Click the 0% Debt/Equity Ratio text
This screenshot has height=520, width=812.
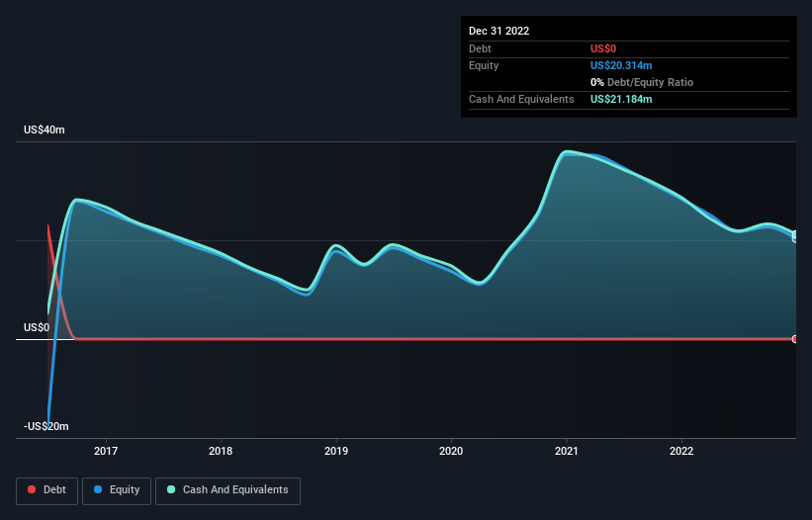coord(642,82)
